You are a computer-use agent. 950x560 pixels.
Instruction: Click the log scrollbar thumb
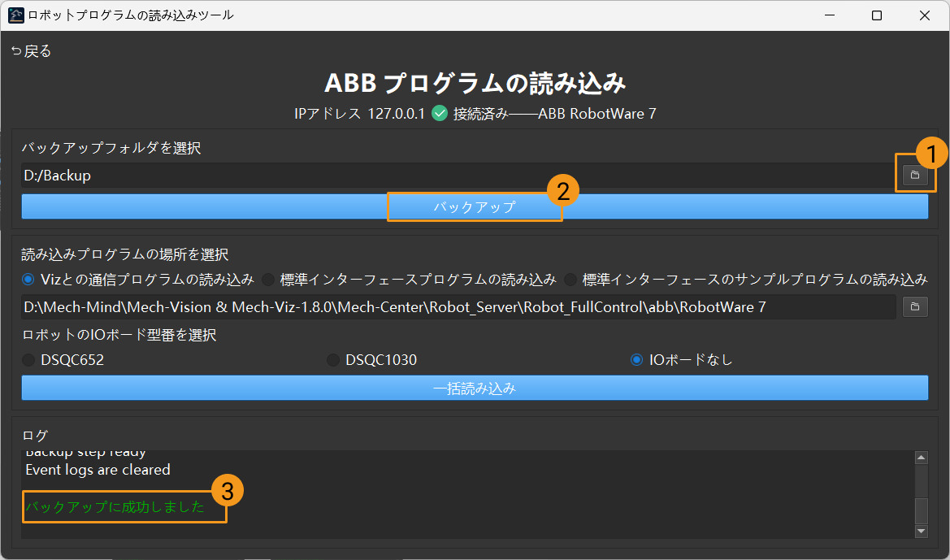[x=921, y=511]
